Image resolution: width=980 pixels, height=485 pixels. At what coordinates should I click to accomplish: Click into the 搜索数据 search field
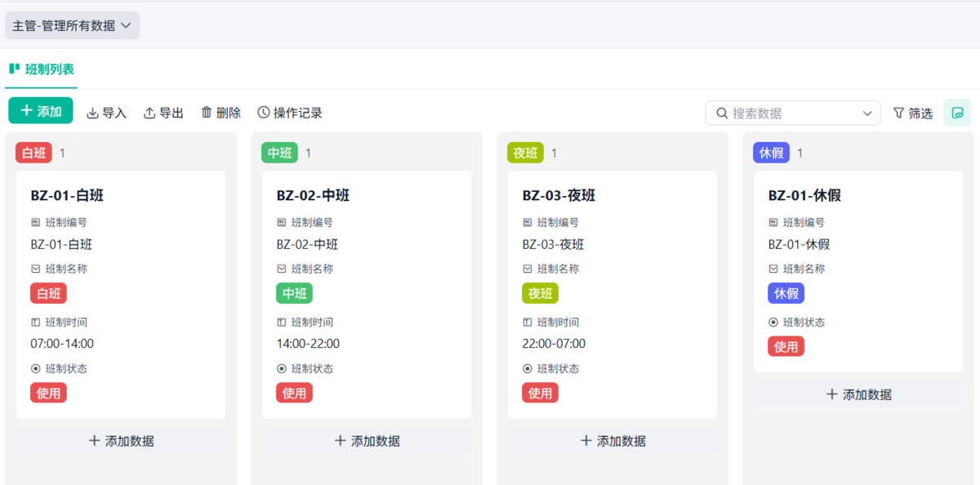pyautogui.click(x=792, y=113)
